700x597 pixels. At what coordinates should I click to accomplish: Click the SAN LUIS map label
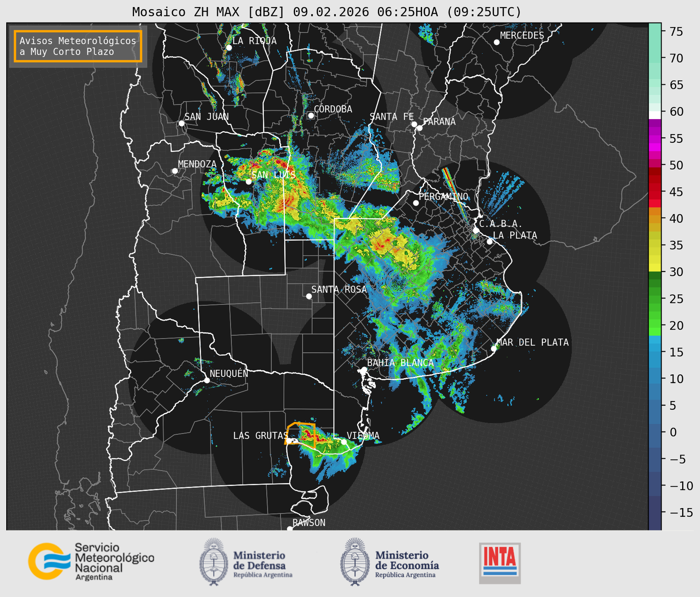pyautogui.click(x=274, y=175)
